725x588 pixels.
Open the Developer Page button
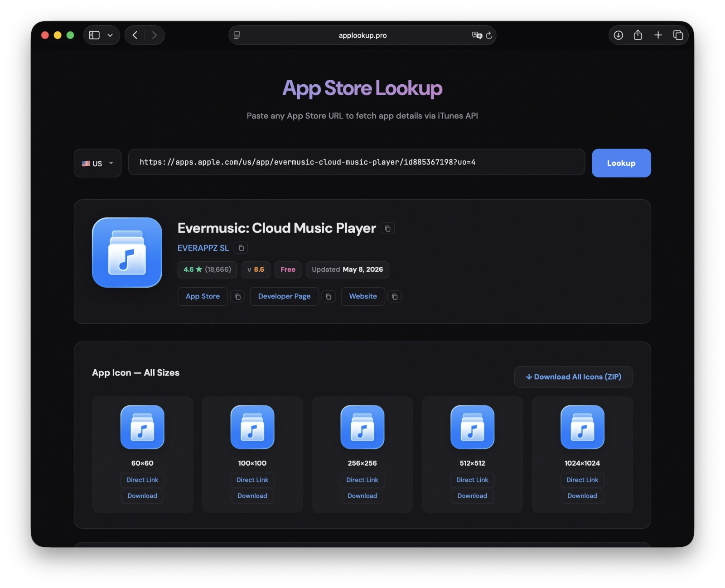point(284,296)
